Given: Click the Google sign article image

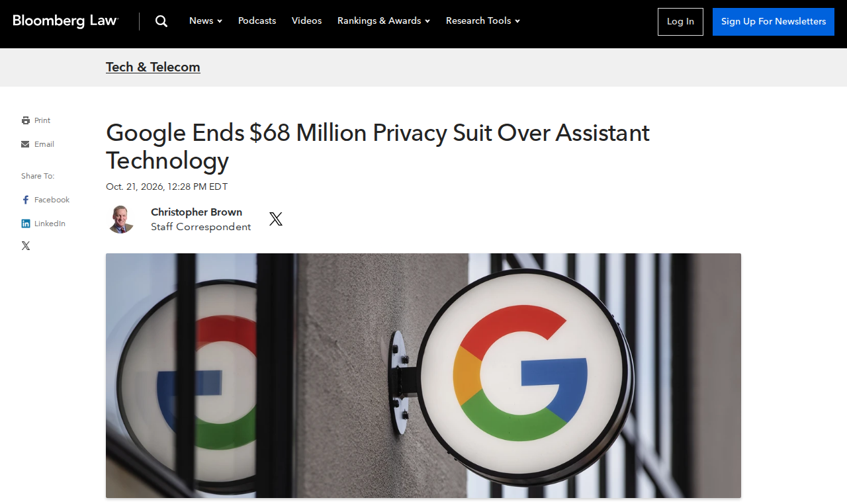Looking at the screenshot, I should pos(423,376).
